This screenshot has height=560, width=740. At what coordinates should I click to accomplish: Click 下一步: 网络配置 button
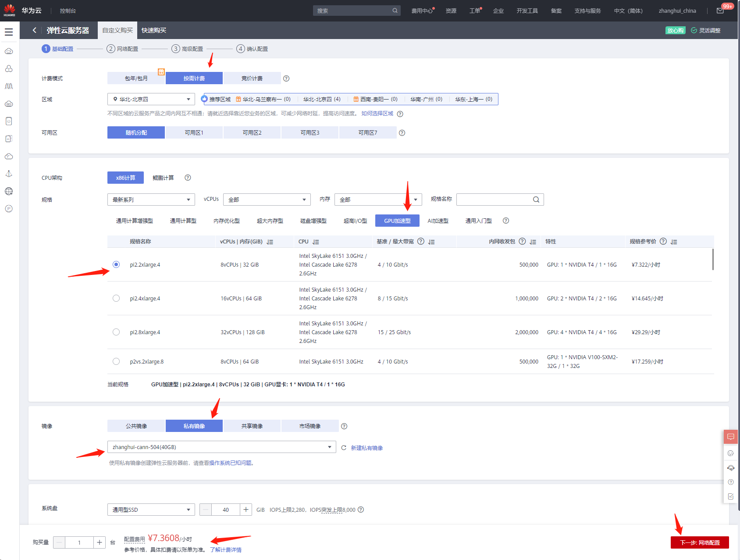point(700,542)
